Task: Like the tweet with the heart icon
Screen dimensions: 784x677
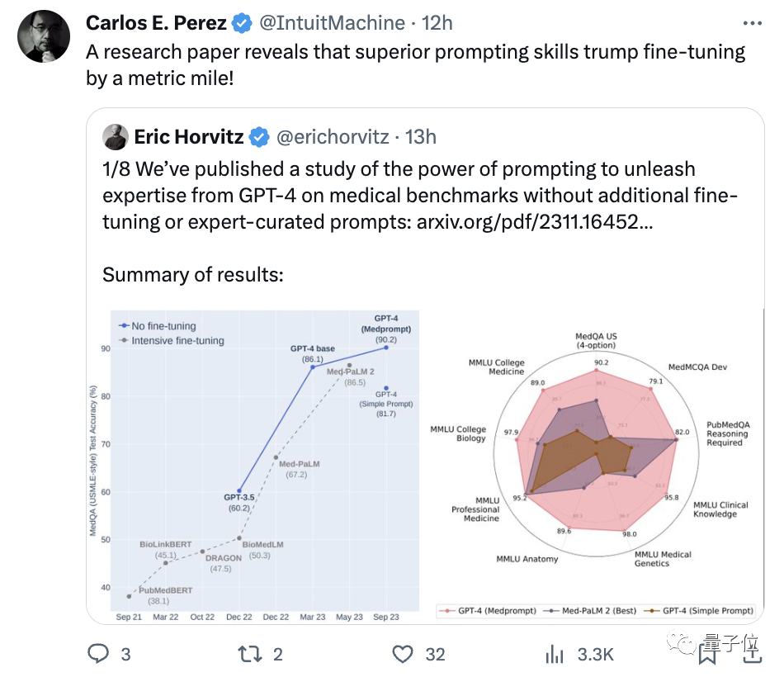Action: (402, 655)
